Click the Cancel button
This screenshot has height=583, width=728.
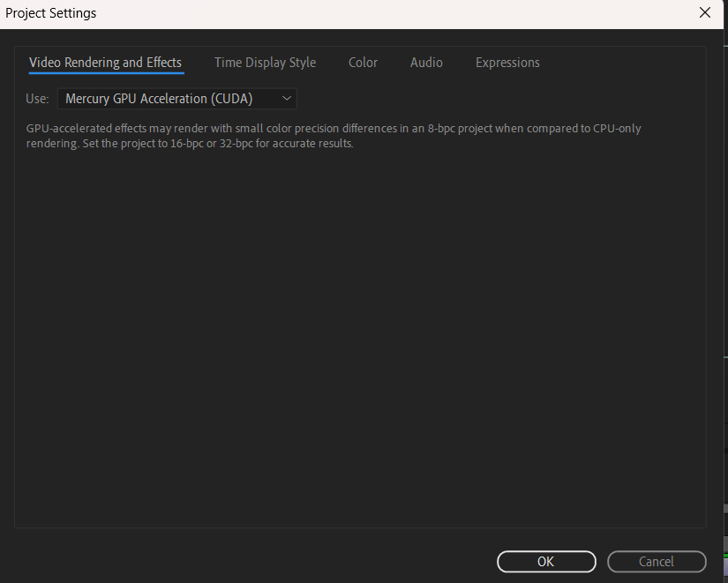click(657, 561)
